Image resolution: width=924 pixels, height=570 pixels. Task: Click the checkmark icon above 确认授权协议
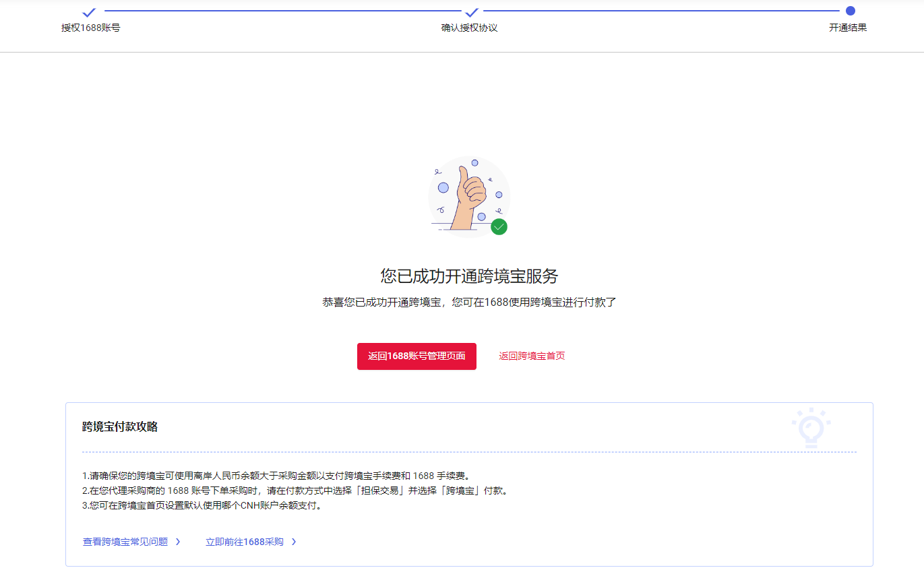tap(472, 12)
